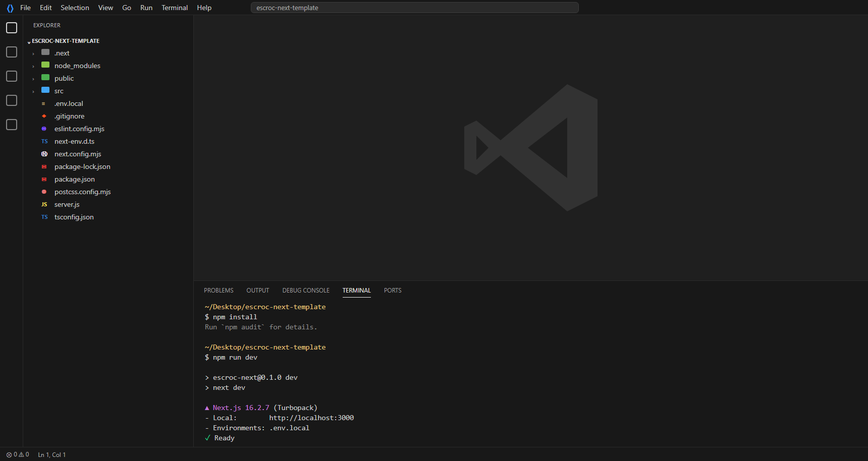Open the Go menu
Viewport: 868px width, 461px height.
point(127,8)
